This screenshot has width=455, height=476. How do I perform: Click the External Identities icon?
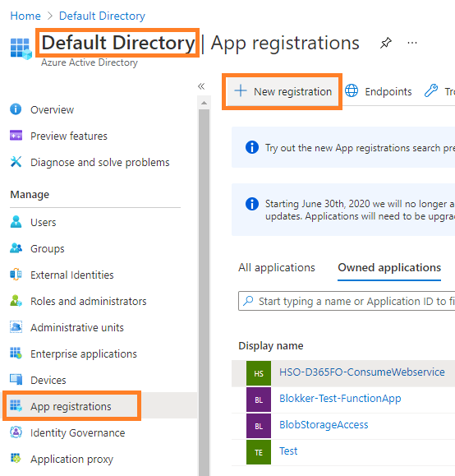coord(16,274)
